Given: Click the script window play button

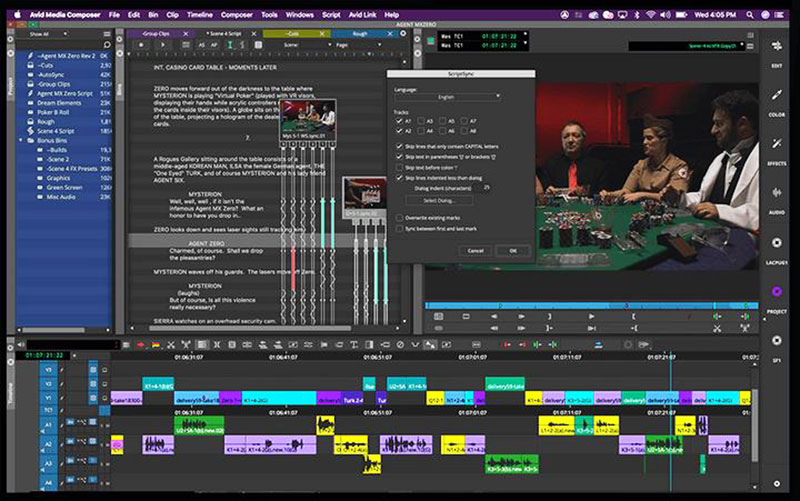Looking at the screenshot, I should [x=163, y=45].
